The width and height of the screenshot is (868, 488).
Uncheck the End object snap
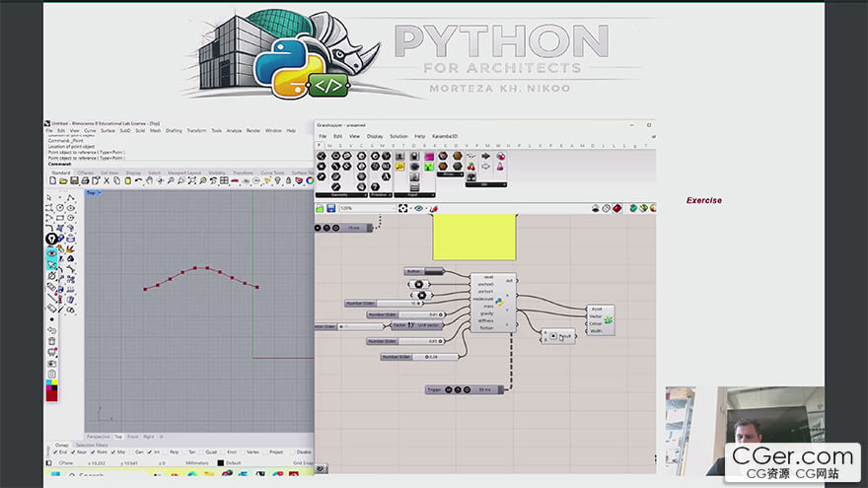[x=55, y=453]
